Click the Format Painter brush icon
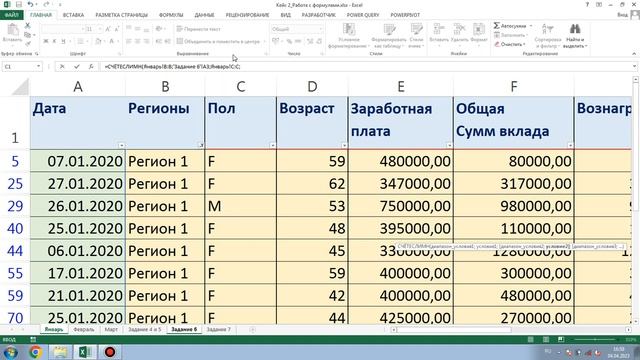The height and width of the screenshot is (360, 640). click(x=27, y=43)
